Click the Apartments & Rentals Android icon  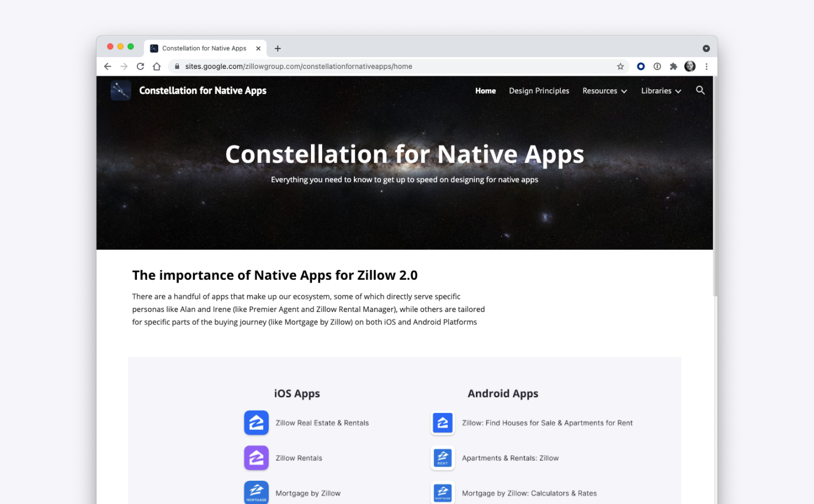pyautogui.click(x=443, y=458)
